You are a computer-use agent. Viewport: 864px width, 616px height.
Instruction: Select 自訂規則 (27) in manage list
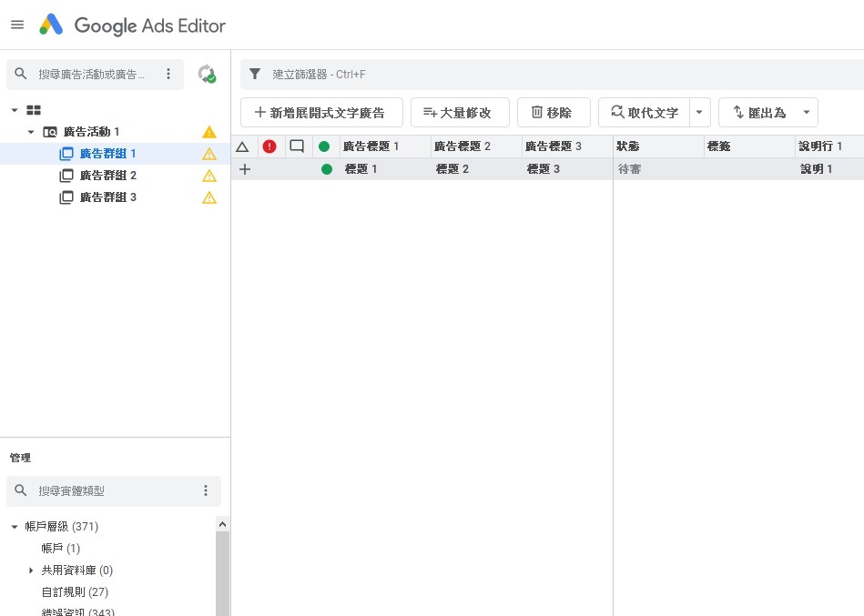pos(75,592)
